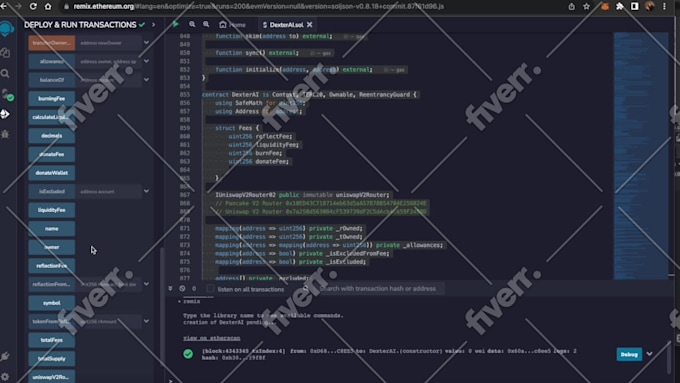Toggle listen on all transactions checkbox
This screenshot has width=680, height=383.
(210, 288)
